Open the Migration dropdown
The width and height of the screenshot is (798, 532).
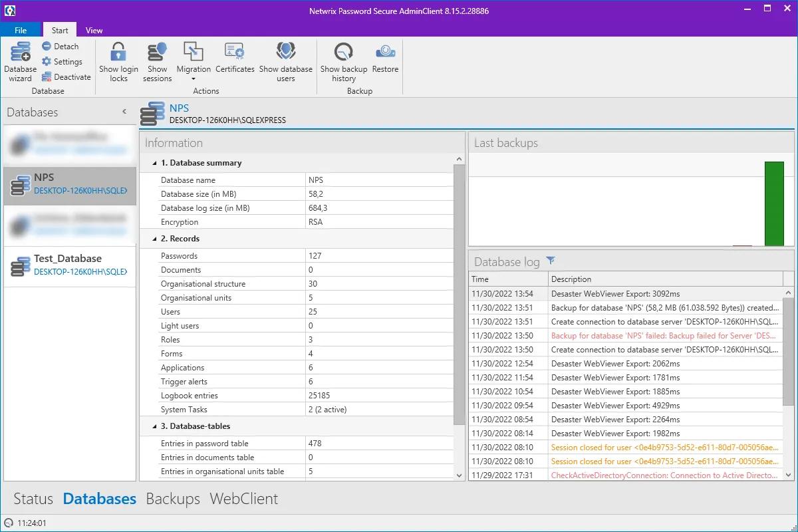(x=194, y=61)
